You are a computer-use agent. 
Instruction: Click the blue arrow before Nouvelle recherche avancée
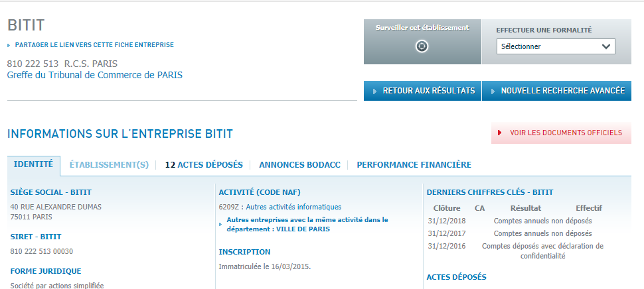tap(493, 91)
